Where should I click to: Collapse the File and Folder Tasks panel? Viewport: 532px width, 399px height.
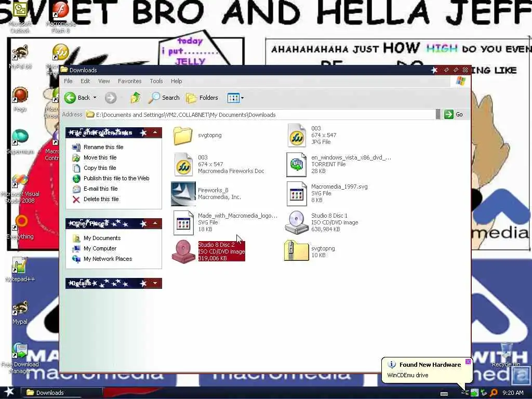coord(155,132)
